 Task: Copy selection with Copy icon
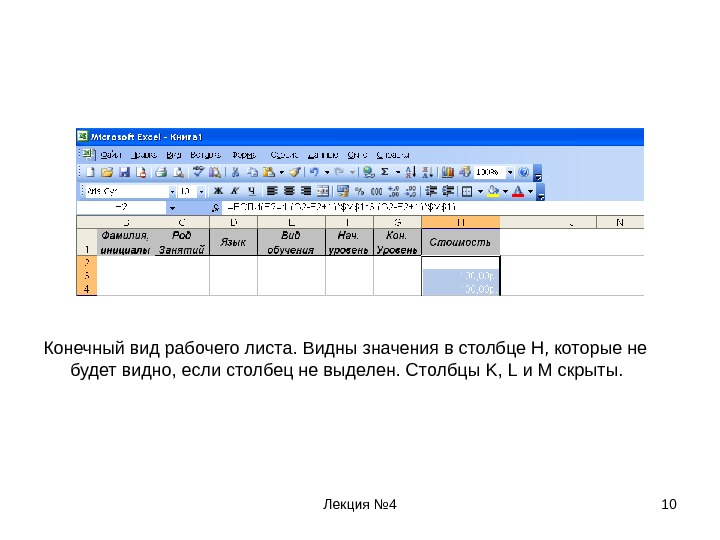coord(252,173)
